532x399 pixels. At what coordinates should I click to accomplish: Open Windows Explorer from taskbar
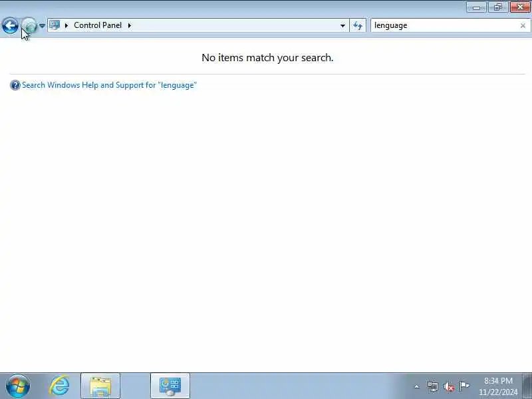(100, 386)
